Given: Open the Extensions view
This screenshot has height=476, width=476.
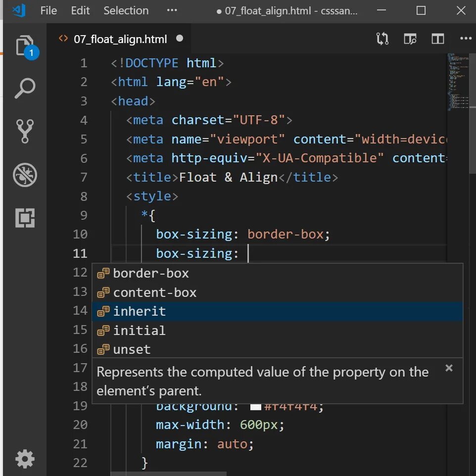Looking at the screenshot, I should point(25,218).
